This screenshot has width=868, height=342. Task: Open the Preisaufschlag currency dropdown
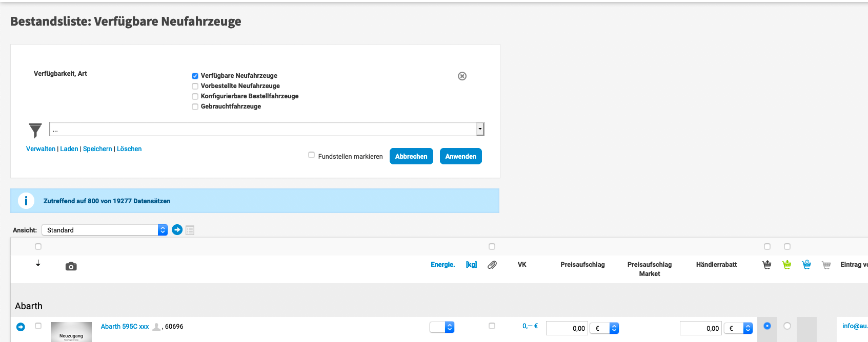pos(604,328)
